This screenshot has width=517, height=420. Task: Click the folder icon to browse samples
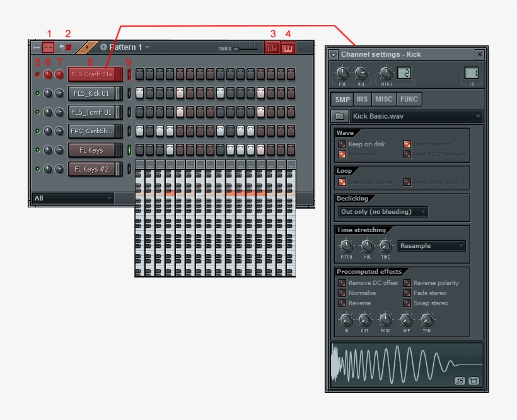[x=339, y=117]
